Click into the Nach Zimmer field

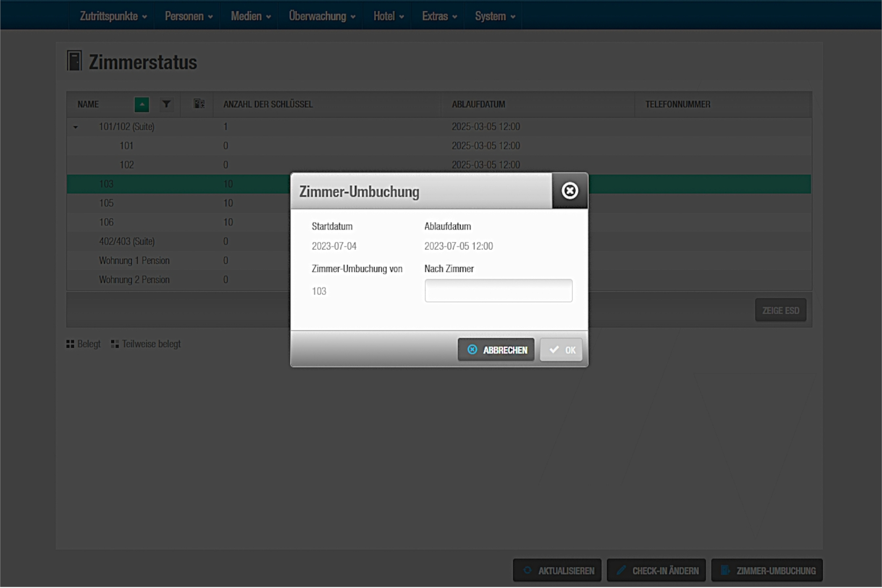pos(498,291)
